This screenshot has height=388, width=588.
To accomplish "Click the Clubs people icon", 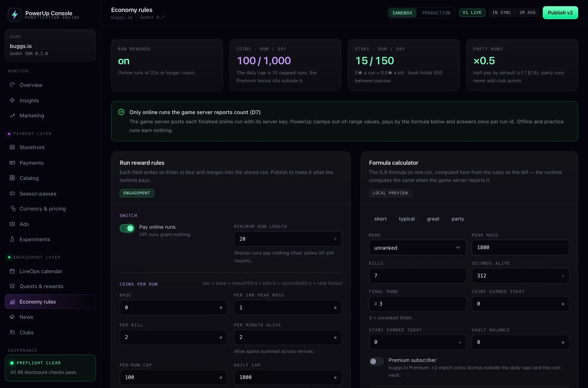I will coord(12,332).
